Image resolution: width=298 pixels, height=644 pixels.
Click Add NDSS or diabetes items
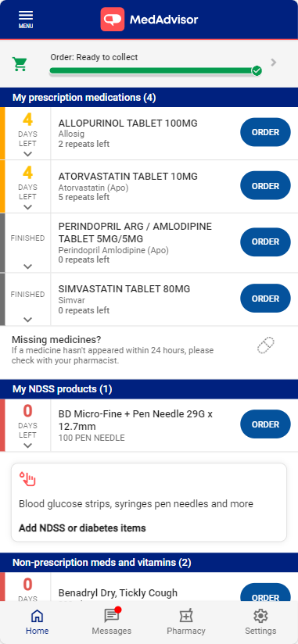pos(82,528)
